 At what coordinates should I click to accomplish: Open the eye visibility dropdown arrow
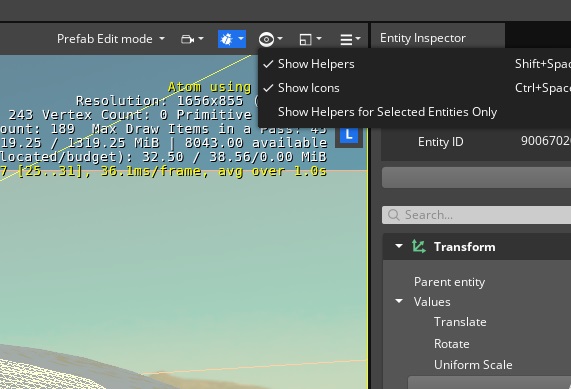280,38
